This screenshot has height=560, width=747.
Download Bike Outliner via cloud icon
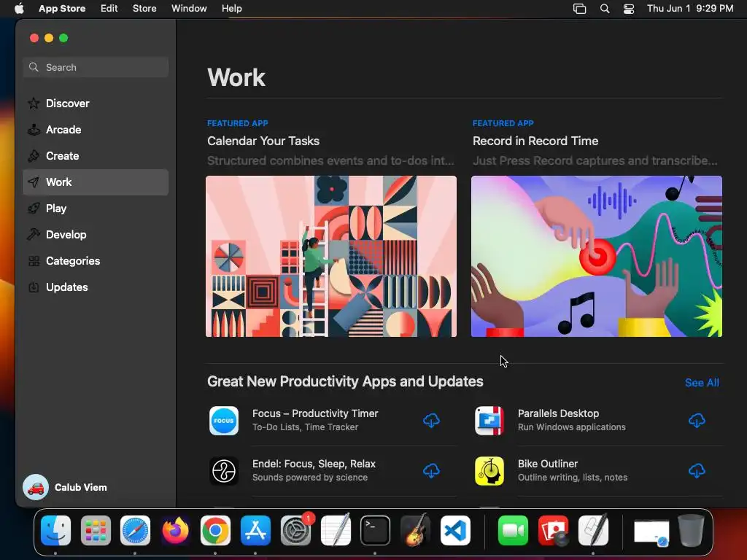coord(697,470)
